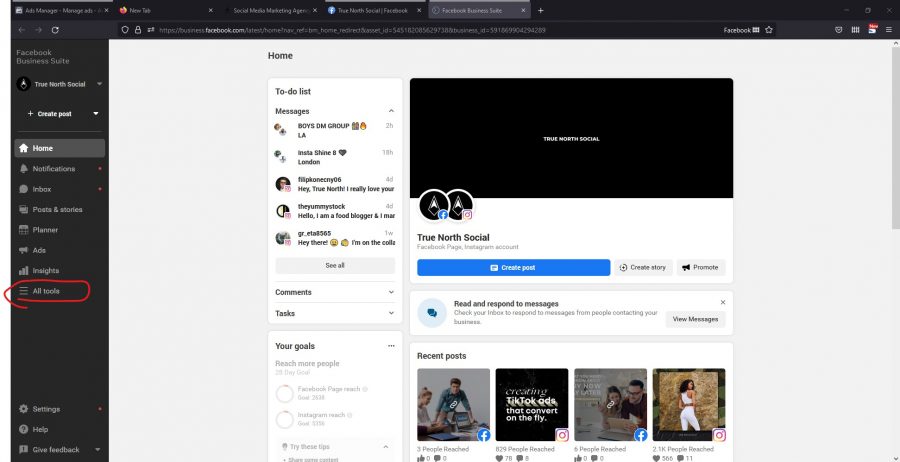Collapse the Messages section

(391, 111)
